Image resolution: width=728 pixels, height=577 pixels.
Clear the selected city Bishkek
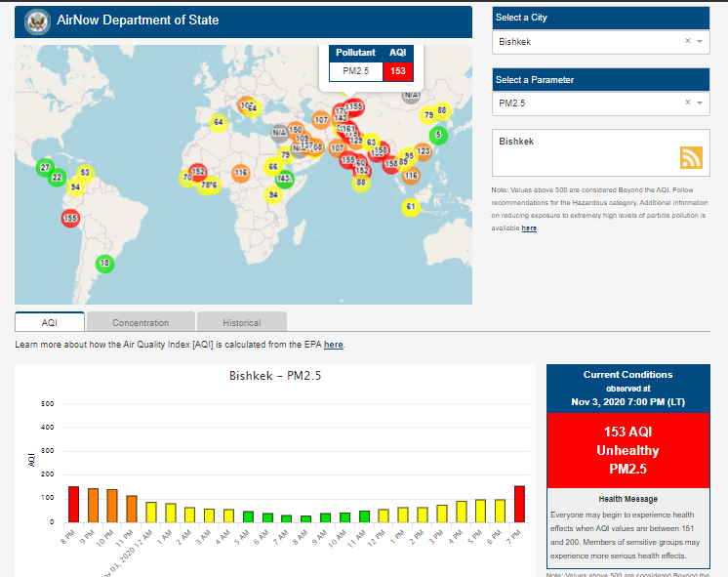tap(687, 42)
